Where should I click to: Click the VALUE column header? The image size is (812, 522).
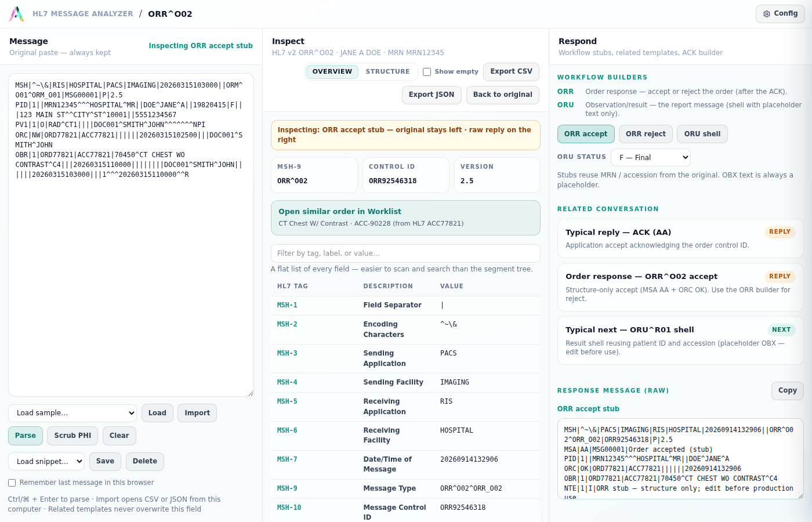pos(452,287)
